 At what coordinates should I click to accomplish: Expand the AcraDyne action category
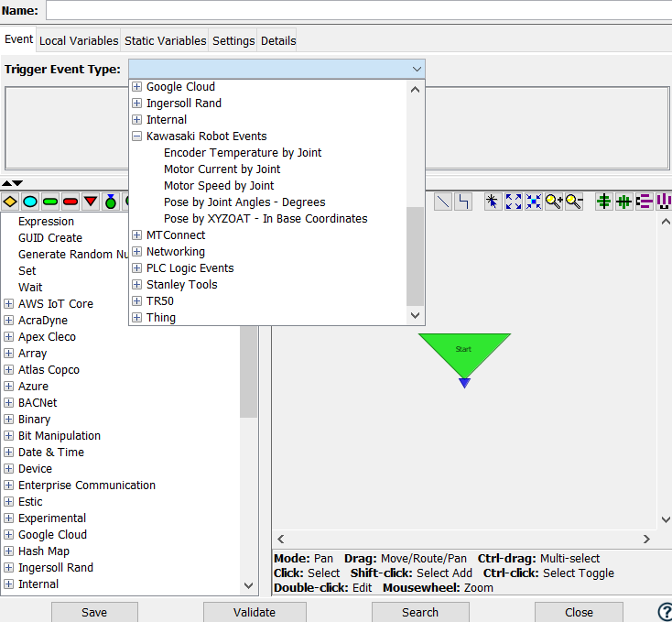(8, 321)
